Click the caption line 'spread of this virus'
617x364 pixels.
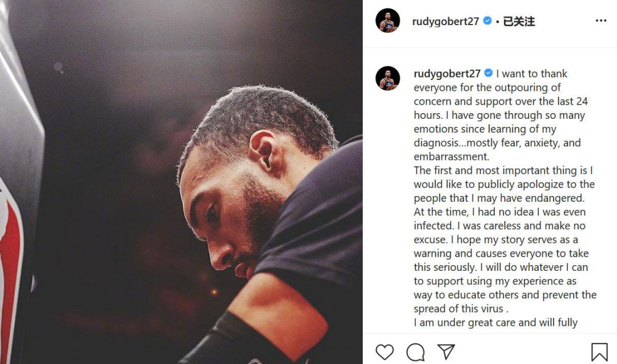coord(460,309)
